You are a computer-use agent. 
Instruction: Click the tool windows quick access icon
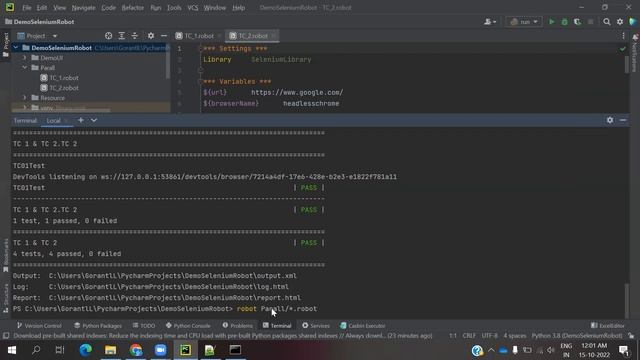point(6,336)
